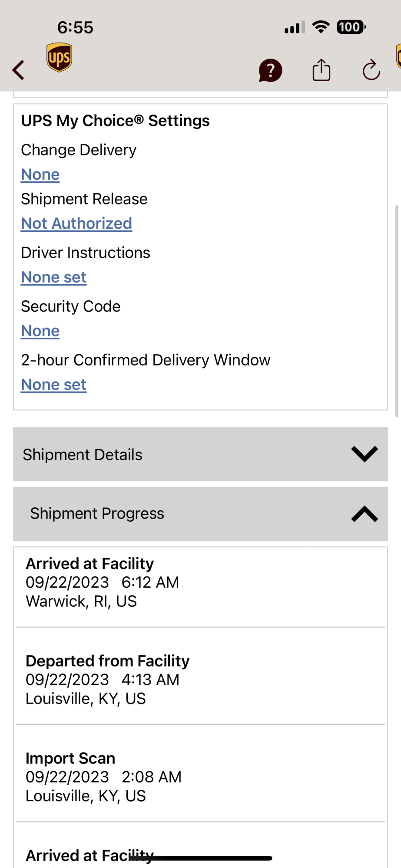Tap the Shipment Progress section title
The width and height of the screenshot is (401, 868).
[97, 513]
